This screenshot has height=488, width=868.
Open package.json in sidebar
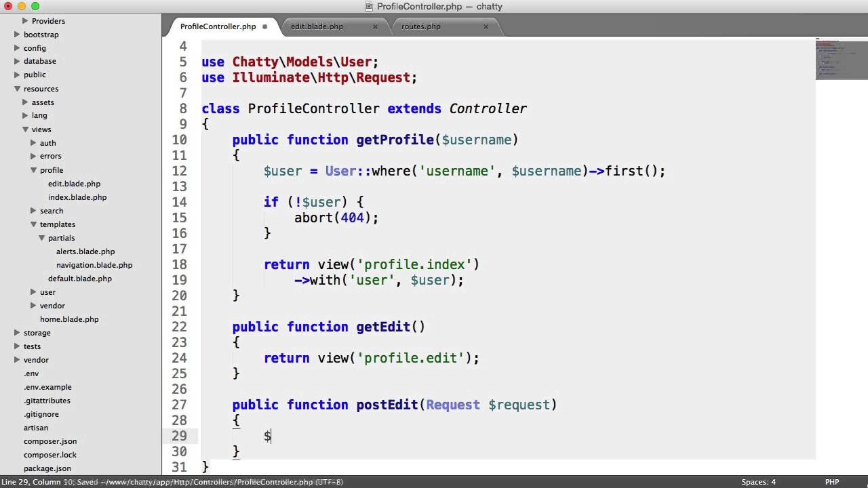pyautogui.click(x=47, y=468)
